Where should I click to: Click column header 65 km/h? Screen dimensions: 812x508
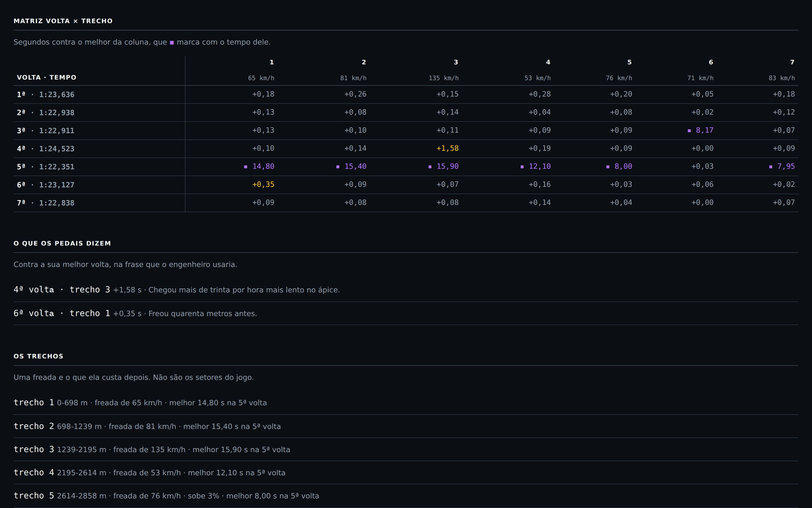click(x=261, y=78)
